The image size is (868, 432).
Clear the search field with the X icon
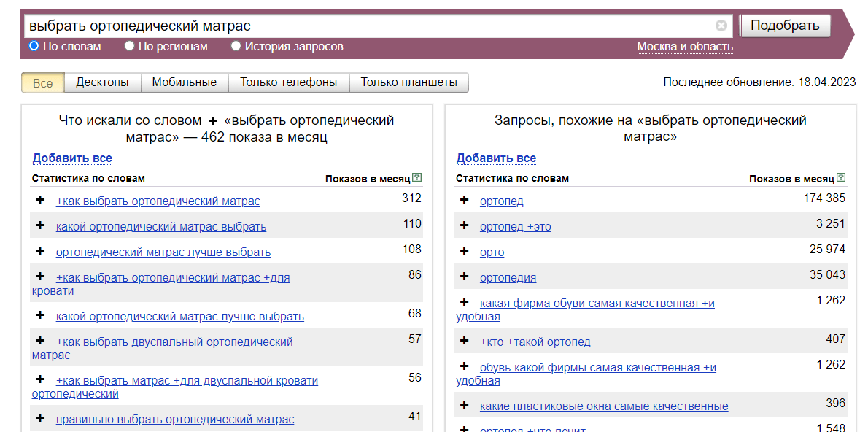coord(721,26)
